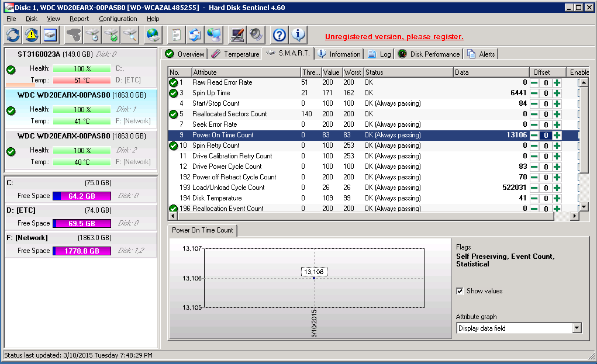This screenshot has height=364, width=597.
Task: Select the Disk Temperature attribute row
Action: pyautogui.click(x=373, y=198)
